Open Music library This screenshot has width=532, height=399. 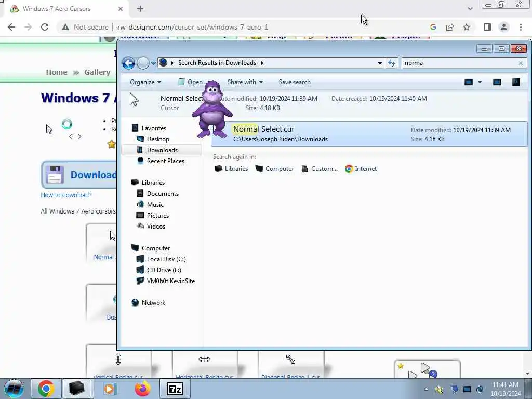(155, 204)
